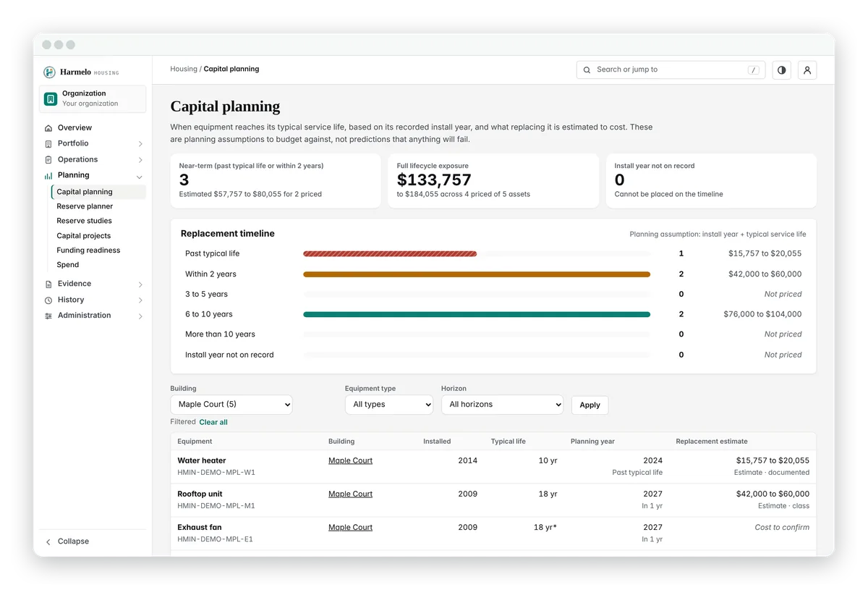Click the HMIN-DEMO-MPL-W1 identifier

(x=216, y=473)
